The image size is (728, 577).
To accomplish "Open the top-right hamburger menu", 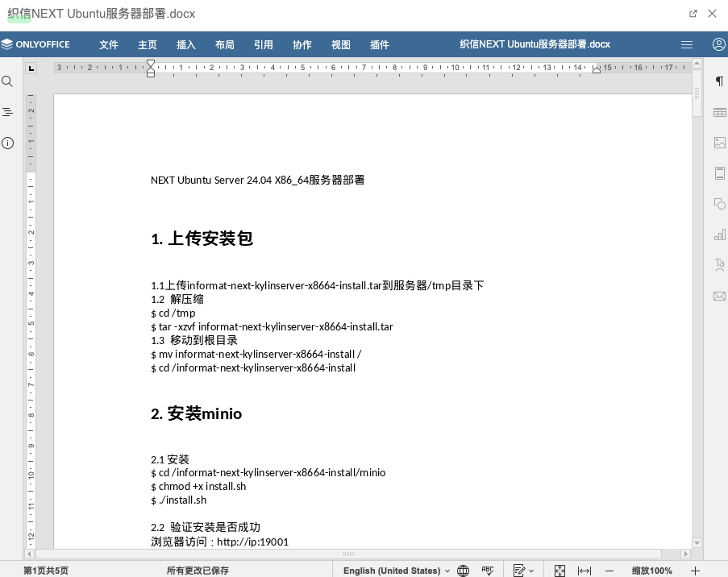I will coord(687,44).
